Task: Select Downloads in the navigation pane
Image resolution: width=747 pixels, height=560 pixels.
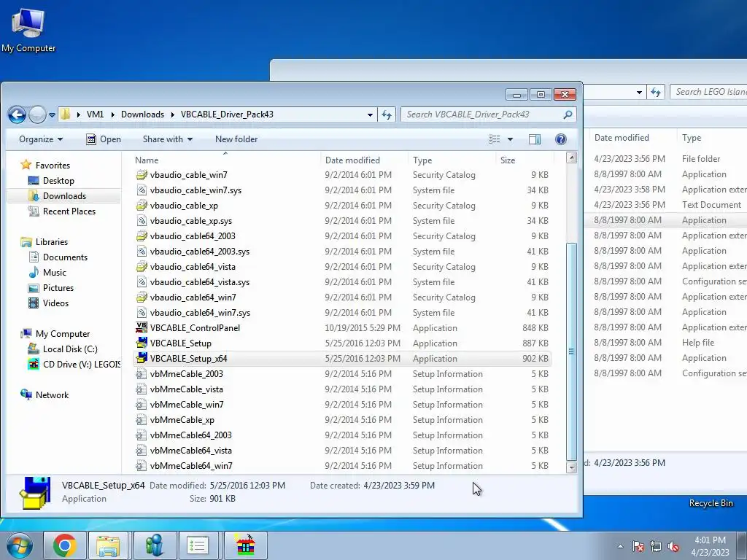Action: click(64, 195)
